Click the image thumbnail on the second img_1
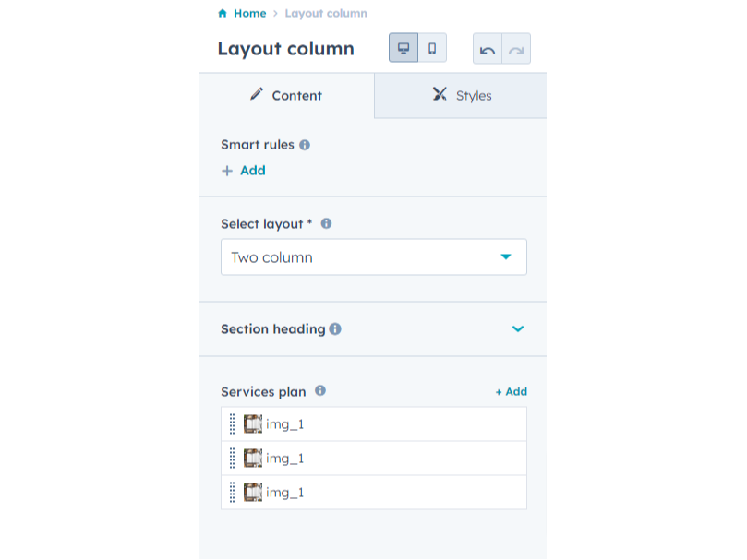The image size is (747, 560). [252, 458]
